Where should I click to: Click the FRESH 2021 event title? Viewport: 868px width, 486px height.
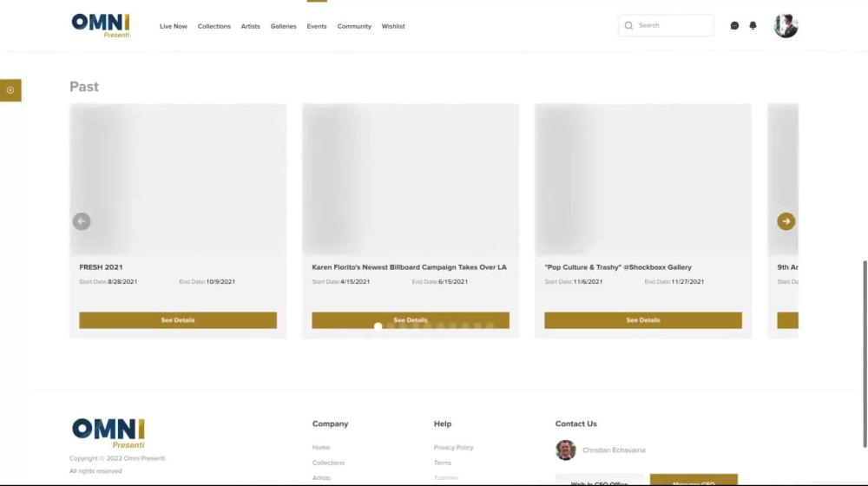point(101,266)
